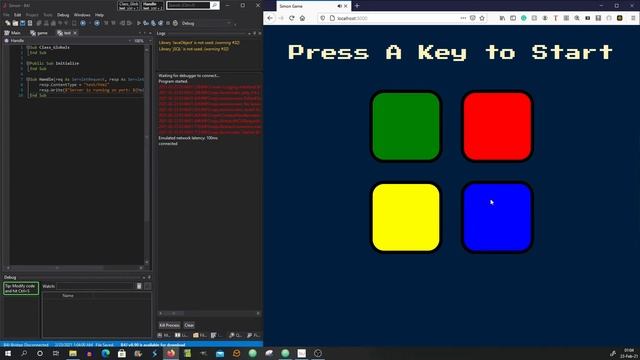Toggle Firefox sidebar view icon

coord(513,18)
